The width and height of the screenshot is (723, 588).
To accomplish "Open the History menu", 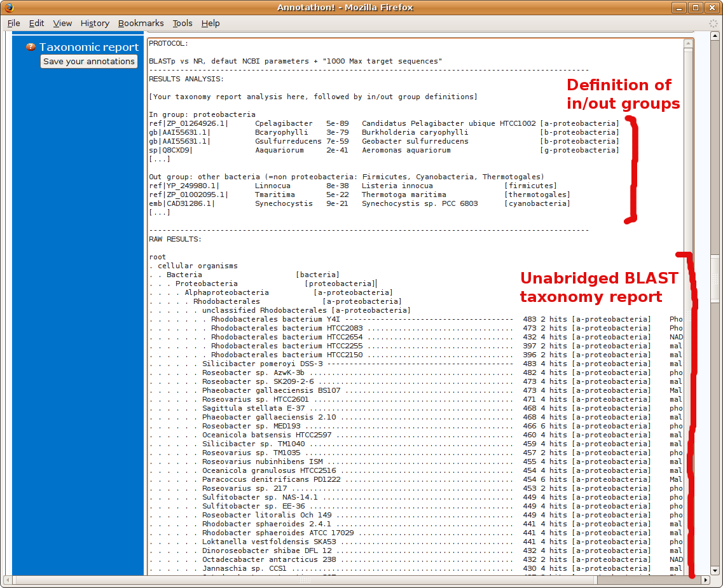I will pos(95,23).
